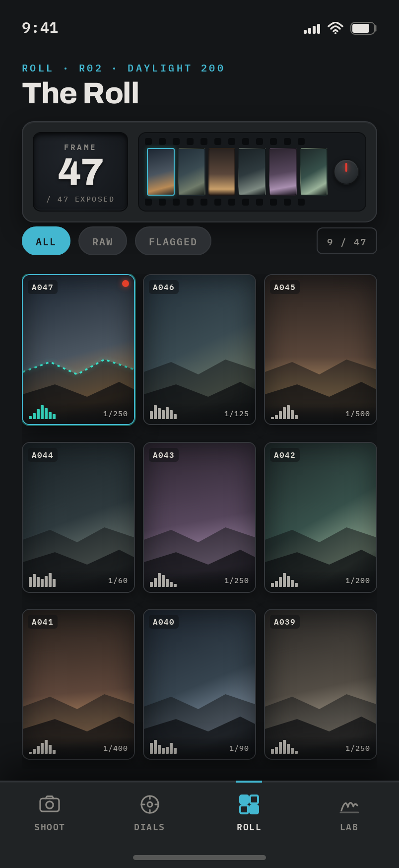Image resolution: width=399 pixels, height=868 pixels.
Task: Tap the histogram on frame A044
Action: [42, 580]
